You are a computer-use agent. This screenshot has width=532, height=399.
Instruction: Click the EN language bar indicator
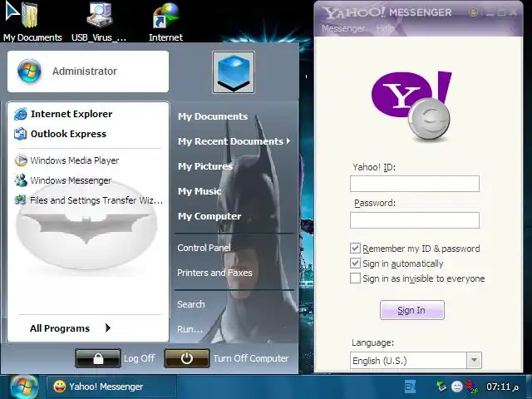tap(410, 386)
